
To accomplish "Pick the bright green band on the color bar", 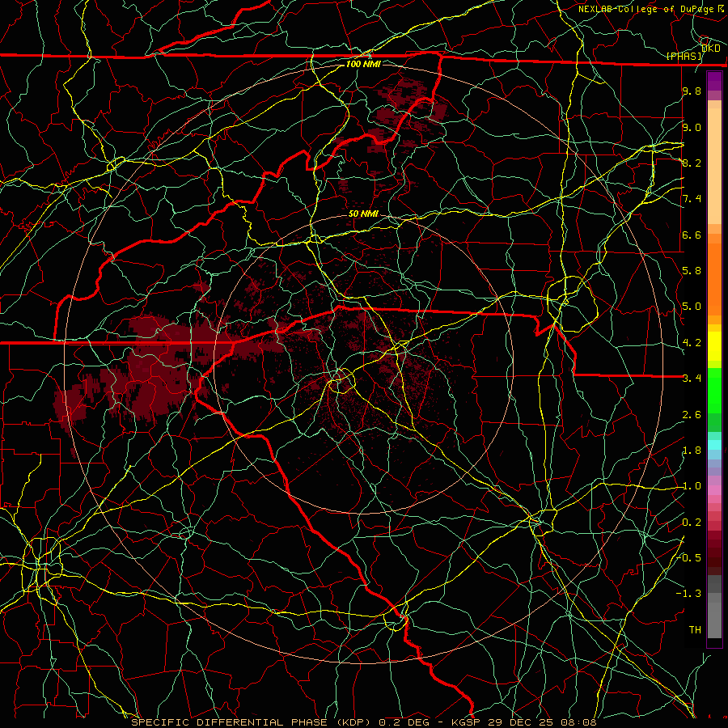I will (714, 390).
